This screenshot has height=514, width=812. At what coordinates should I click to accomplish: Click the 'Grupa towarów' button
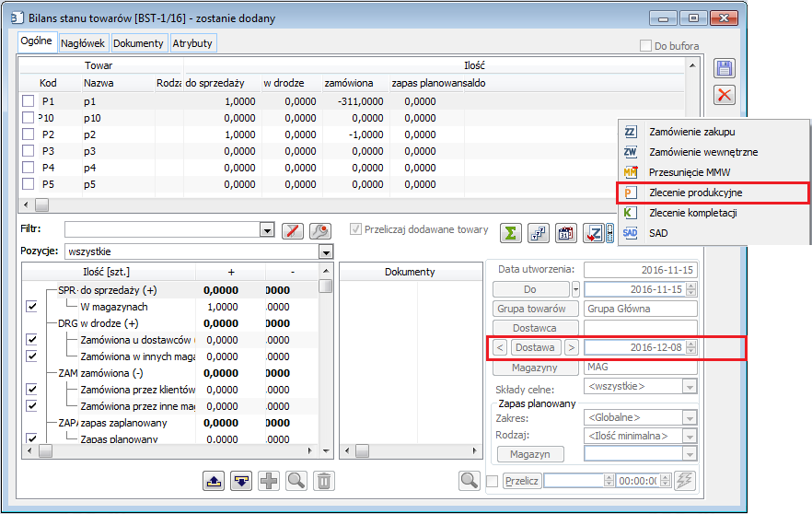pyautogui.click(x=533, y=309)
